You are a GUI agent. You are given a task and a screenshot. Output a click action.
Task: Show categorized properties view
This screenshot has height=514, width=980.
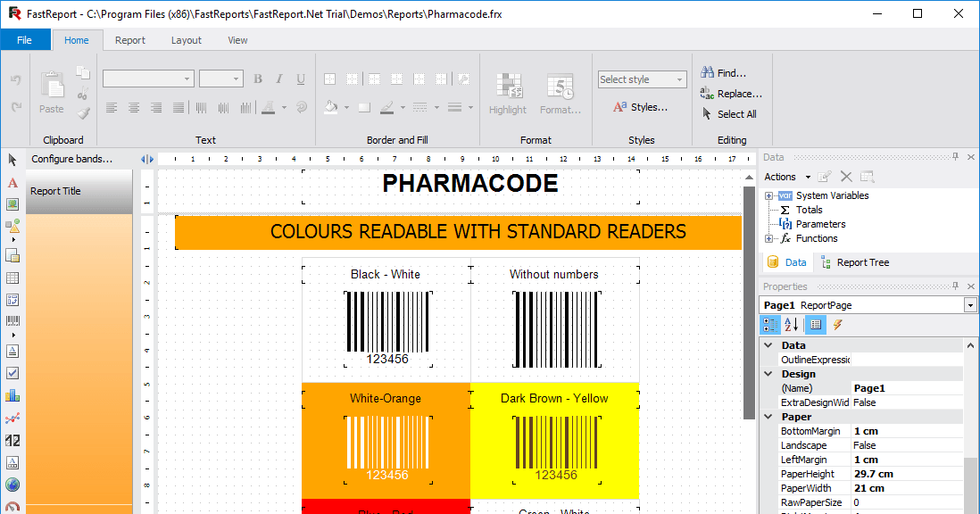tap(770, 325)
